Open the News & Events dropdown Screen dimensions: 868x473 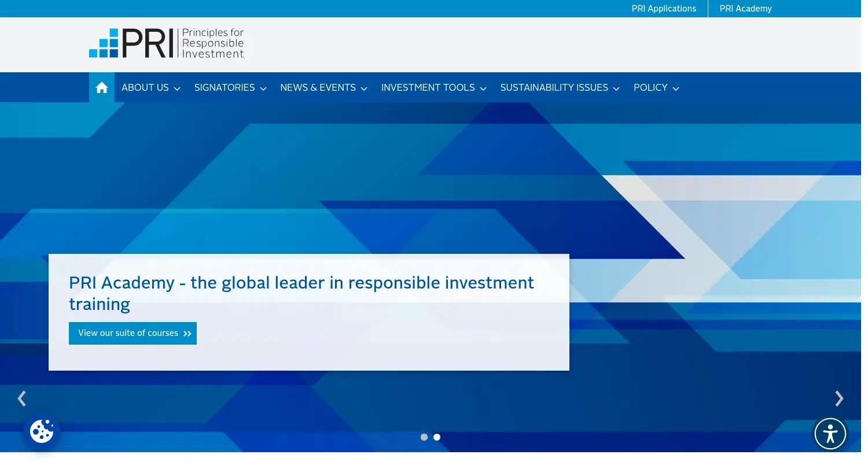(323, 88)
